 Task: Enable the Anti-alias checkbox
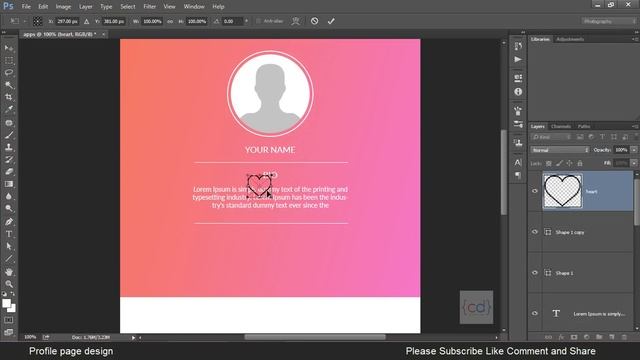click(258, 21)
